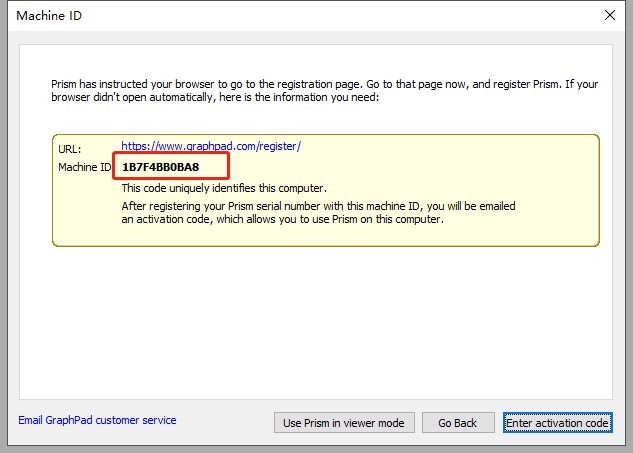Close the Machine ID dialog
633x453 pixels.
610,15
